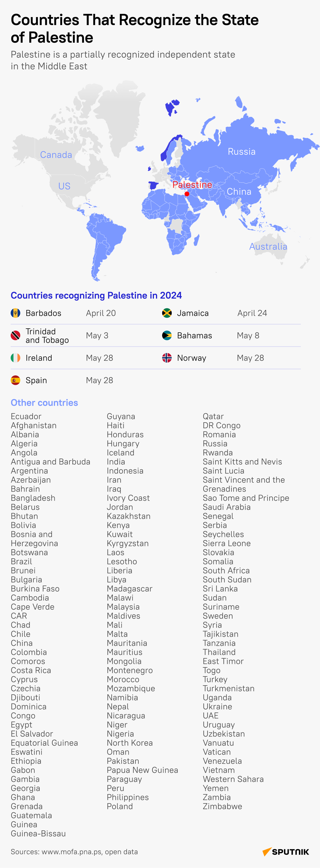The height and width of the screenshot is (868, 320).
Task: Click the Trinidad and Tobago flag icon
Action: click(15, 336)
